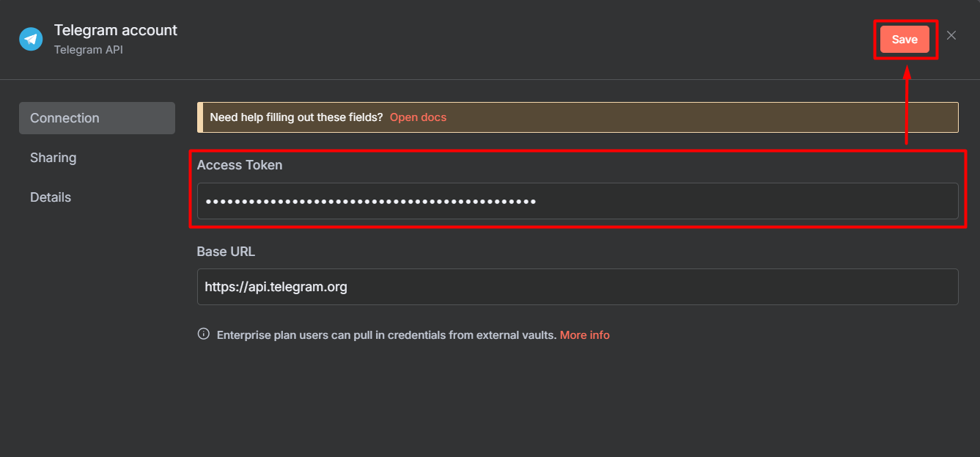The height and width of the screenshot is (457, 980).
Task: Click the https://api.telegram.org URL text
Action: pos(276,287)
